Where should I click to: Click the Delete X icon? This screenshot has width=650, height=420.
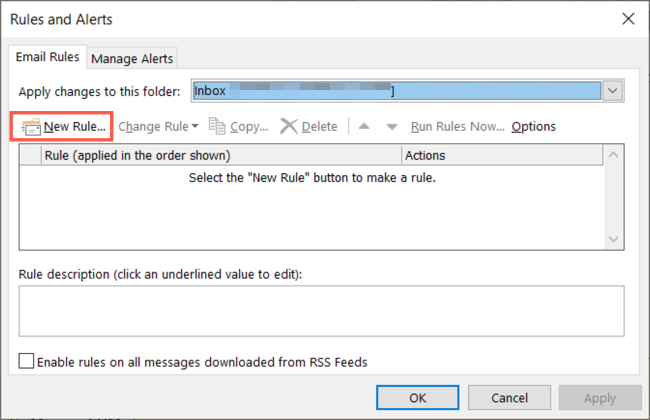(289, 127)
